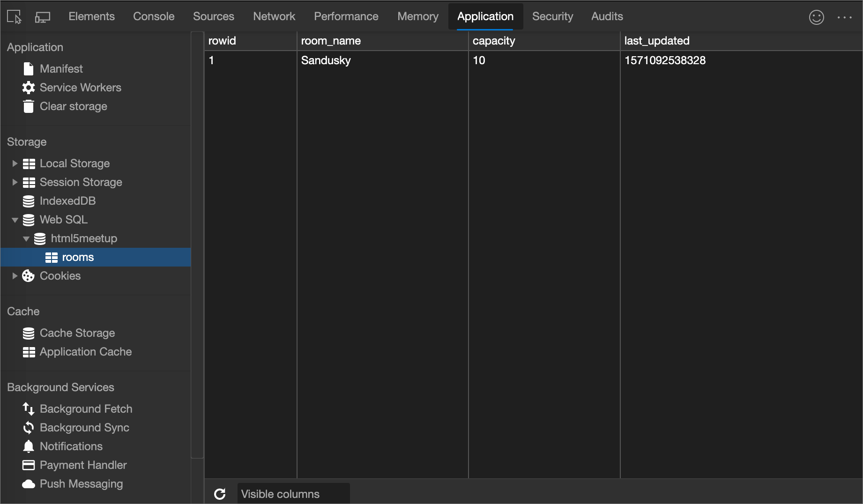
Task: Select Session Storage in the sidebar
Action: [81, 182]
